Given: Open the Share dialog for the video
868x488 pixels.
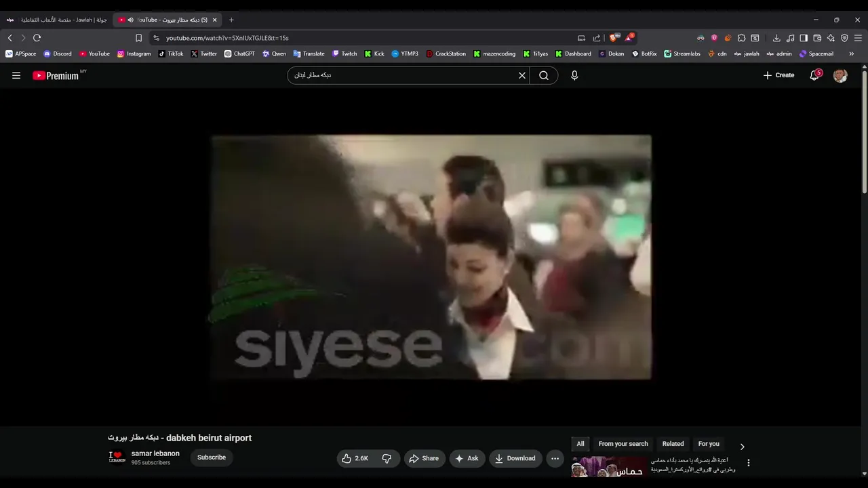Looking at the screenshot, I should (x=425, y=458).
